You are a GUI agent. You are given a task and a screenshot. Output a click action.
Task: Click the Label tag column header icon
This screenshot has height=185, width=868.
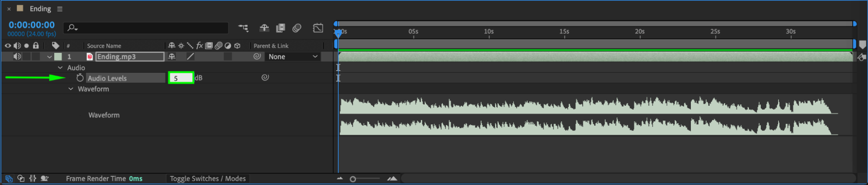(x=56, y=45)
